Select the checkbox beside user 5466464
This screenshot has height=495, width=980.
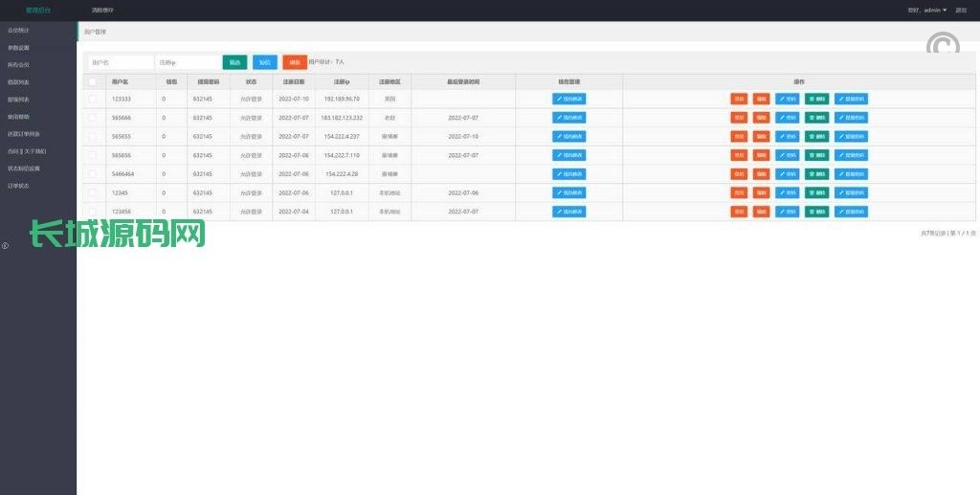[92, 174]
